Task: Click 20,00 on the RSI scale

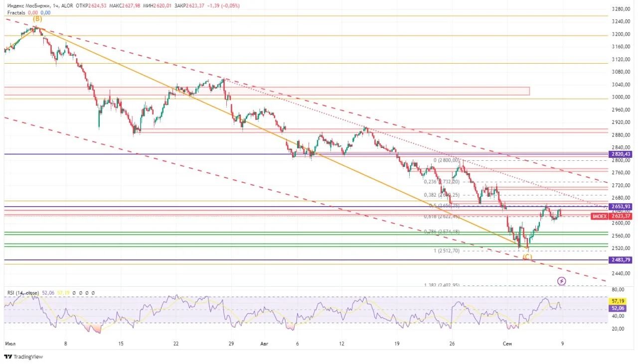Action: point(618,329)
